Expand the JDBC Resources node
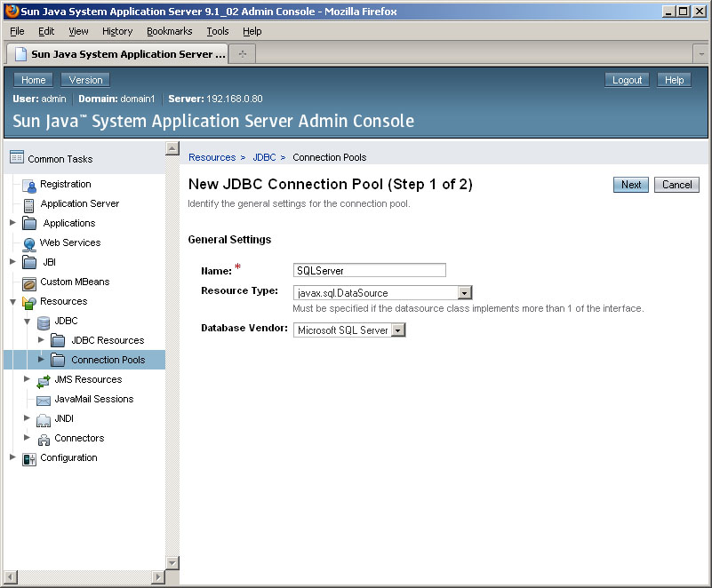This screenshot has height=588, width=712. click(41, 339)
